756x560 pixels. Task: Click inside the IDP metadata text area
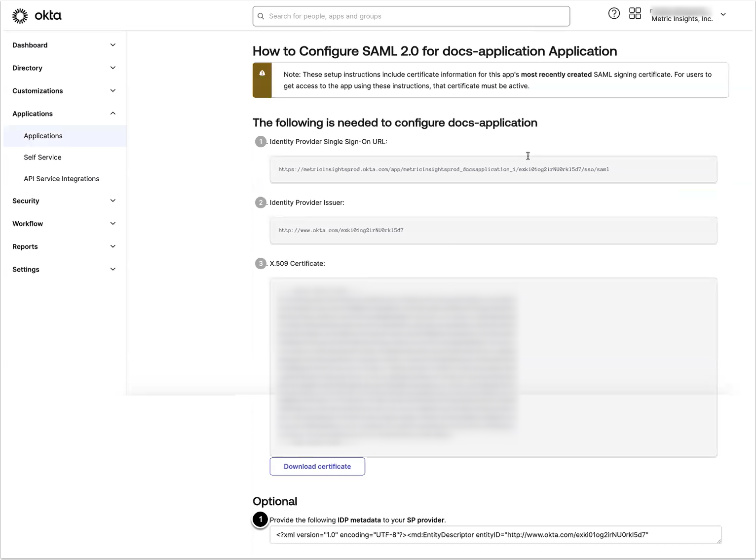[495, 535]
